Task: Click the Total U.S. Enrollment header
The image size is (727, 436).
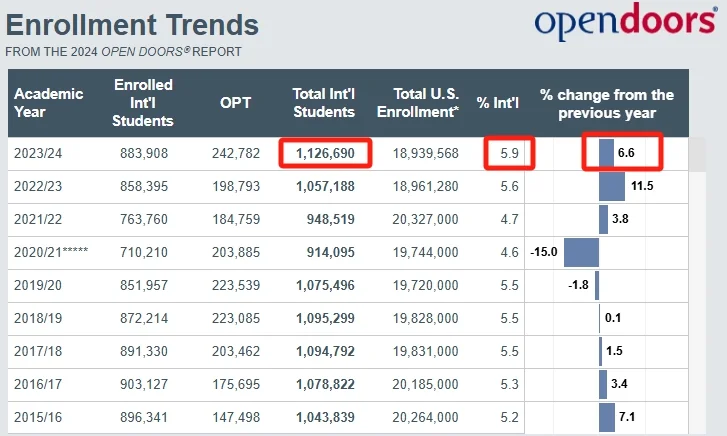Action: (425, 103)
